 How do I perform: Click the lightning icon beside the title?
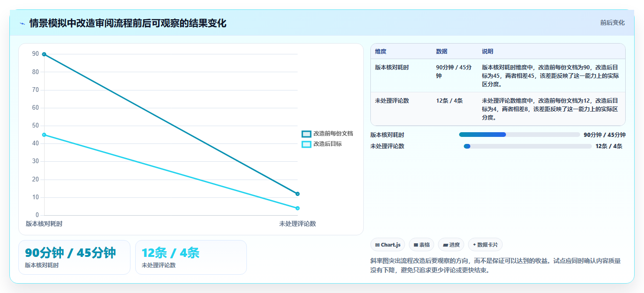pos(22,23)
